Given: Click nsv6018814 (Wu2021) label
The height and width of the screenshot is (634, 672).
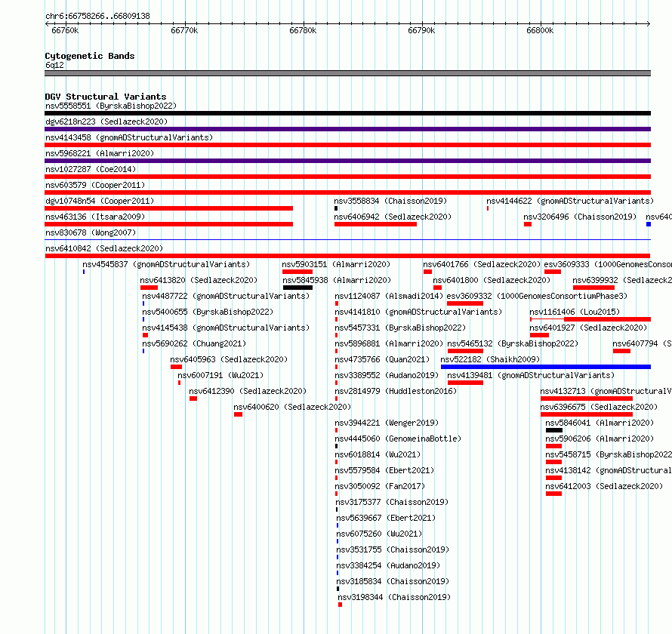Looking at the screenshot, I should (378, 454).
